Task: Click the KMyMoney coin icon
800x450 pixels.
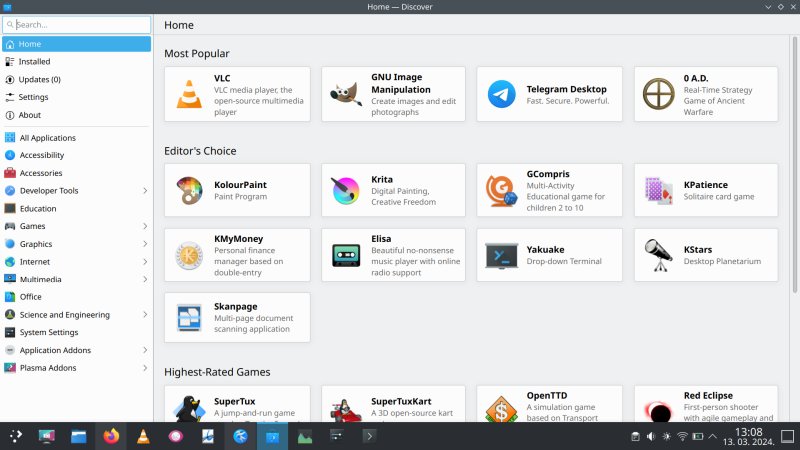Action: click(x=189, y=255)
